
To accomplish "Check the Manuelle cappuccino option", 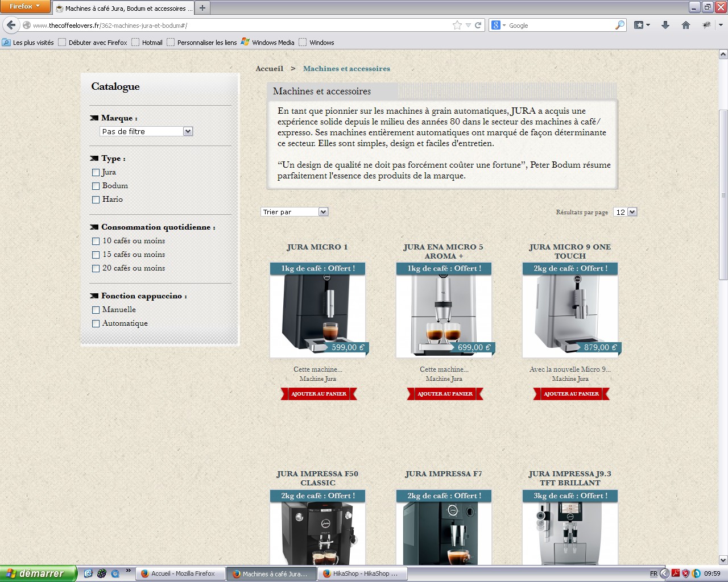I will [96, 310].
